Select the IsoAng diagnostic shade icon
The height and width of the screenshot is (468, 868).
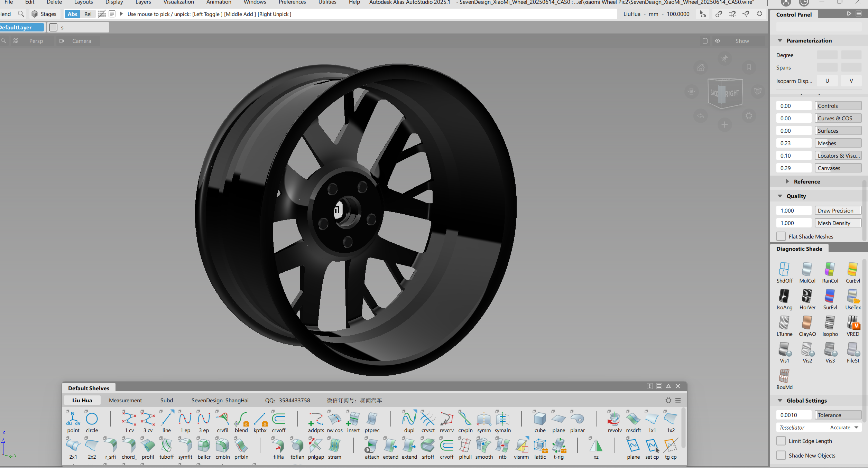click(784, 296)
